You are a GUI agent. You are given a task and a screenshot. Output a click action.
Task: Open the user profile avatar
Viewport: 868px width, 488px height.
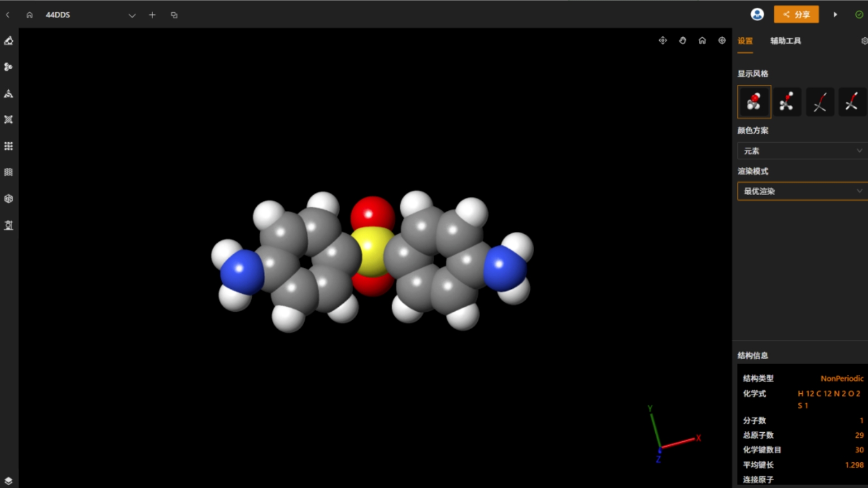pos(757,15)
